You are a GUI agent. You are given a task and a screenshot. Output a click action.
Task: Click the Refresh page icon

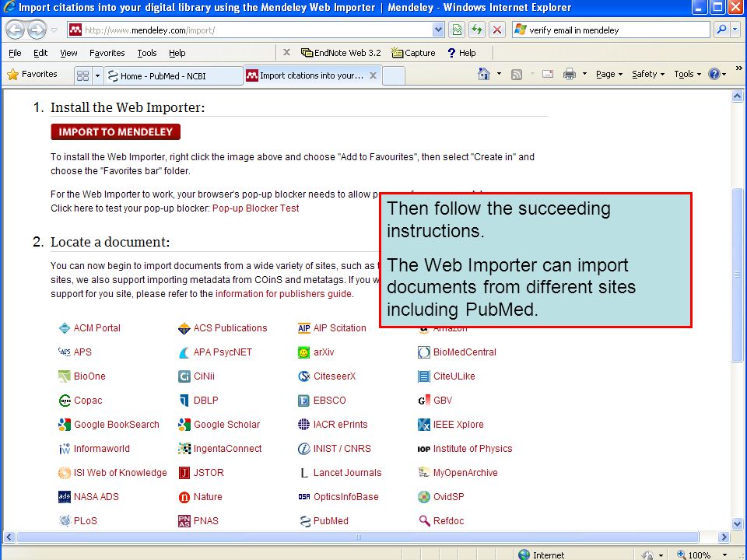point(477,30)
